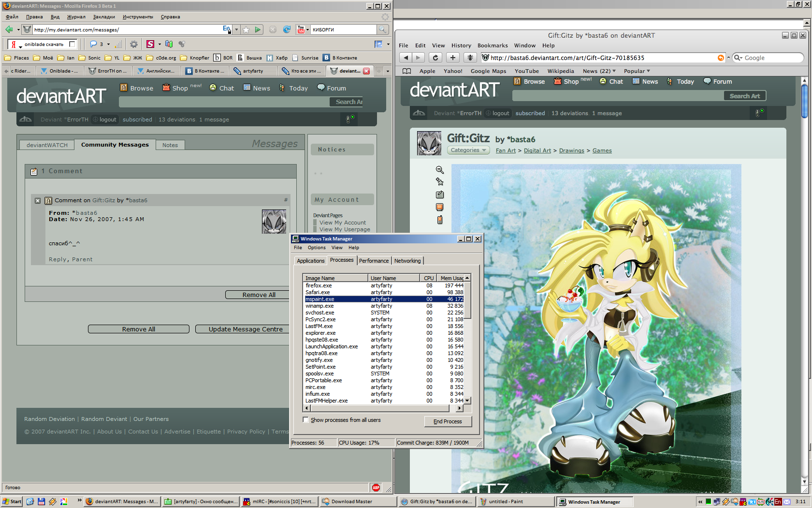Switch to Performance tab in Task Manager

pyautogui.click(x=374, y=261)
